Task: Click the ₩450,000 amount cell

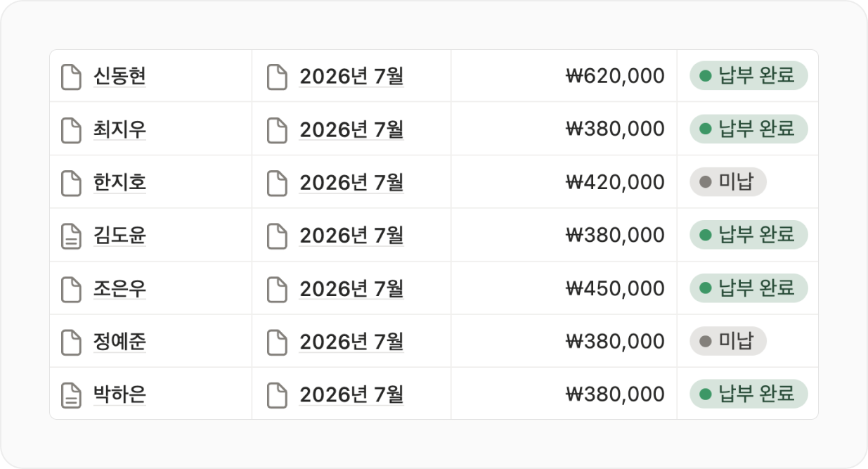Action: click(564, 288)
